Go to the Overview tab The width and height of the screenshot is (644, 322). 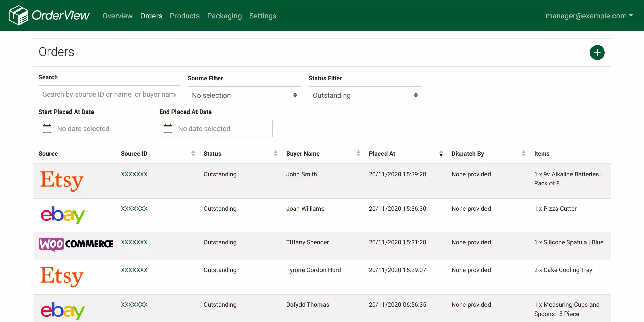(x=118, y=16)
